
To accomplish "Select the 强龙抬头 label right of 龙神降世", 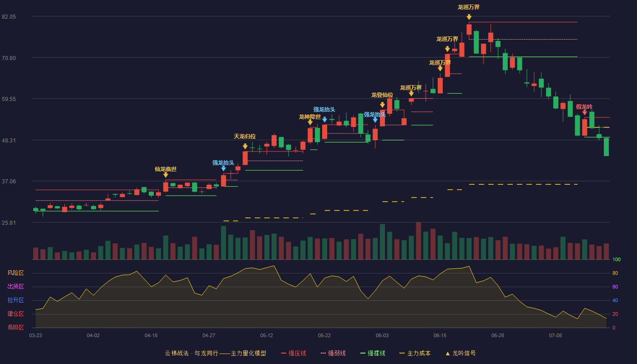I will (x=324, y=110).
